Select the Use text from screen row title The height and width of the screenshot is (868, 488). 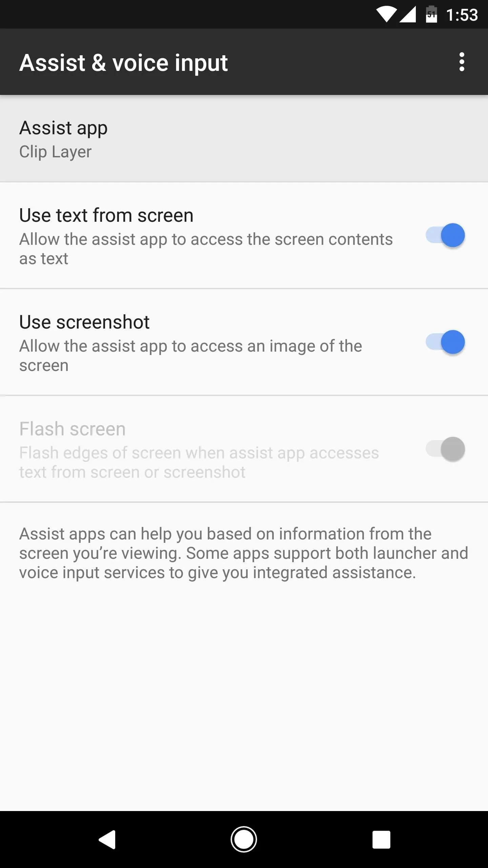(x=106, y=215)
